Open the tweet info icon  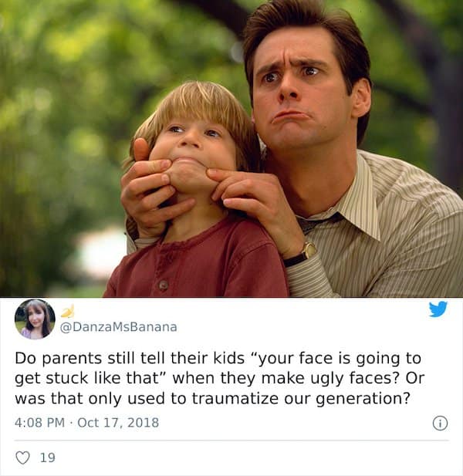pyautogui.click(x=440, y=424)
